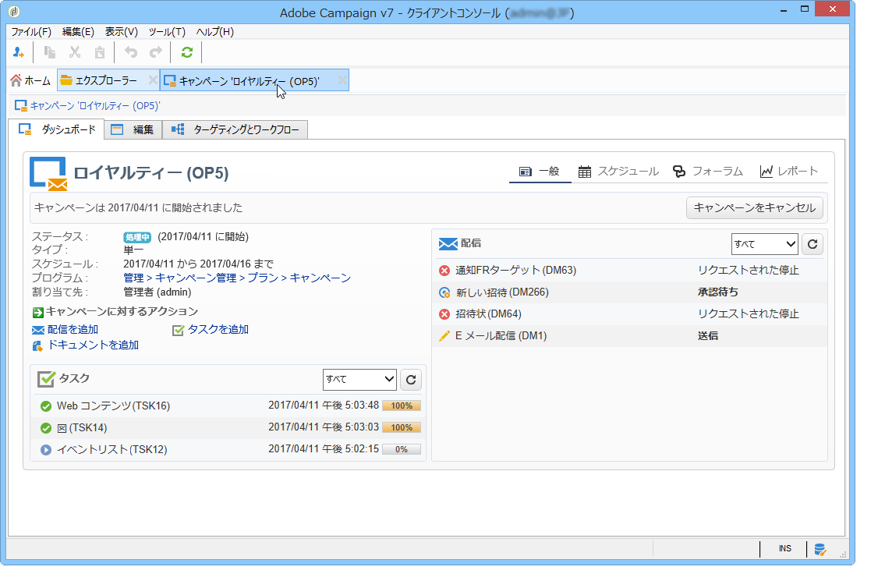The image size is (878, 588).
Task: Open イベントリスト(TSK12) task
Action: pos(112,450)
